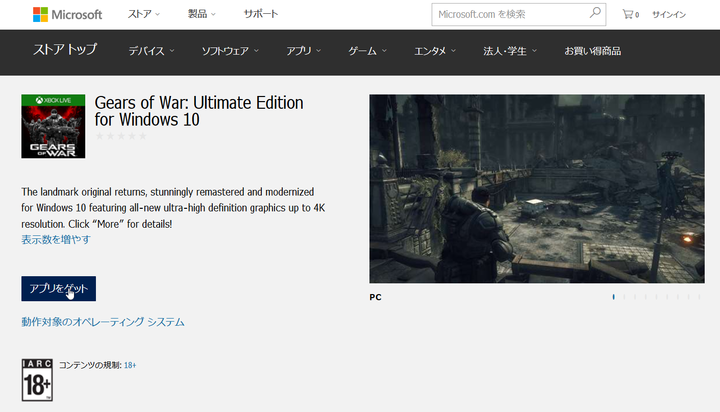Select the second carousel indicator dot
The image size is (720, 412).
pos(624,297)
